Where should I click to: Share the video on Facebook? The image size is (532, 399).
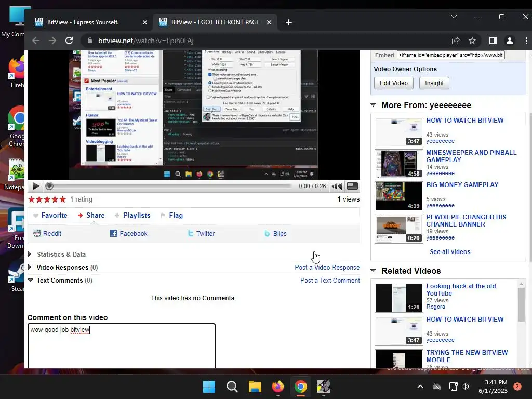tap(129, 233)
